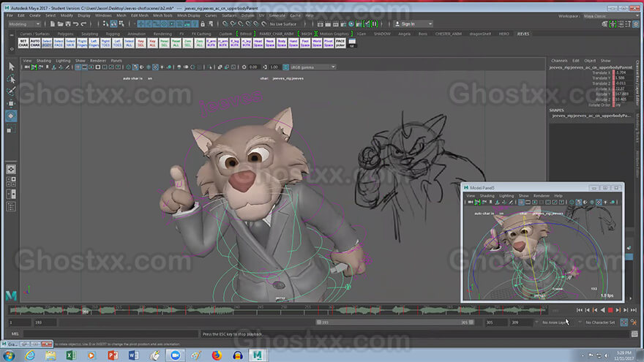The image size is (644, 362).
Task: Go to end of playback range
Action: (634, 311)
